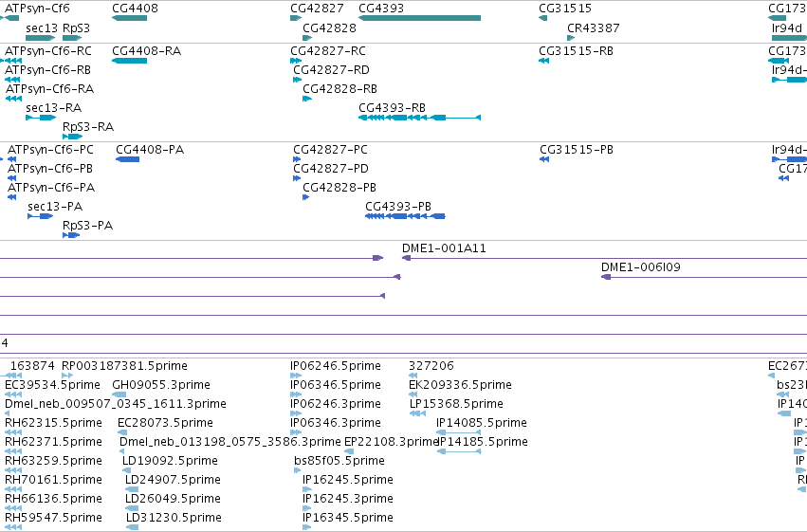Click the ATPsyn-Cf6-PA protein label
807x532 pixels.
pyautogui.click(x=51, y=188)
